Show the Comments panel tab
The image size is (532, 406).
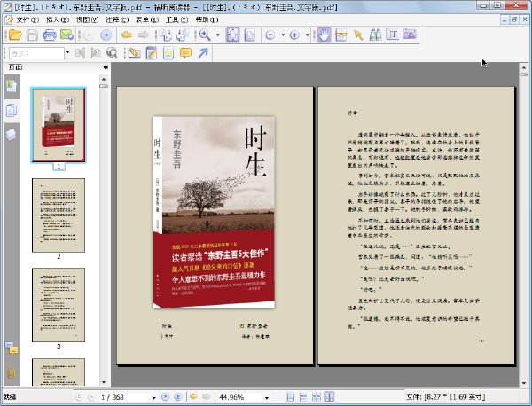point(12,347)
